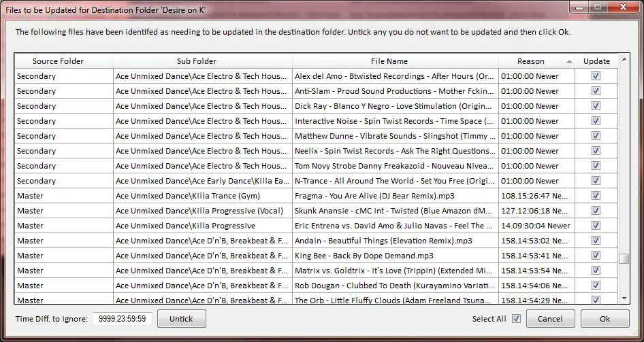Untick Update checkbox for Matthew Dunne row

point(596,136)
